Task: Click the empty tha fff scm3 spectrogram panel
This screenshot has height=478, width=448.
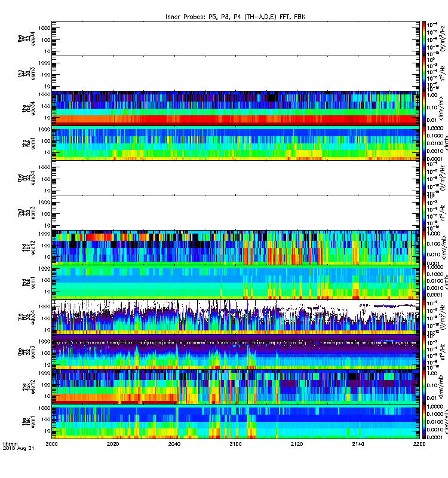Action: click(x=235, y=73)
